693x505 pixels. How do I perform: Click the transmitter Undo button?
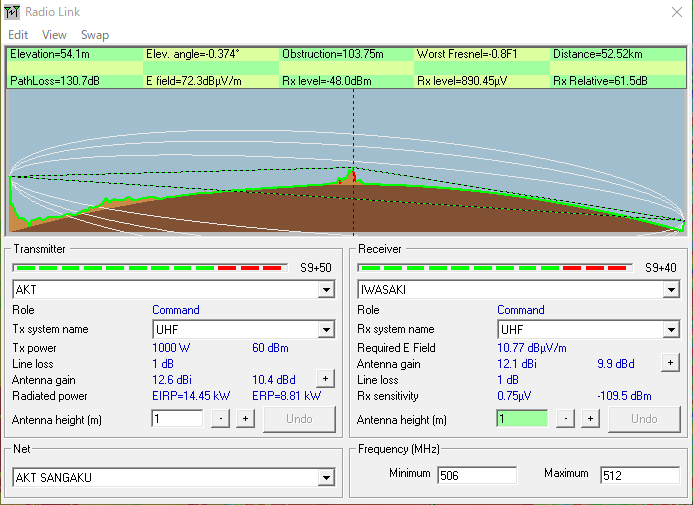point(299,419)
